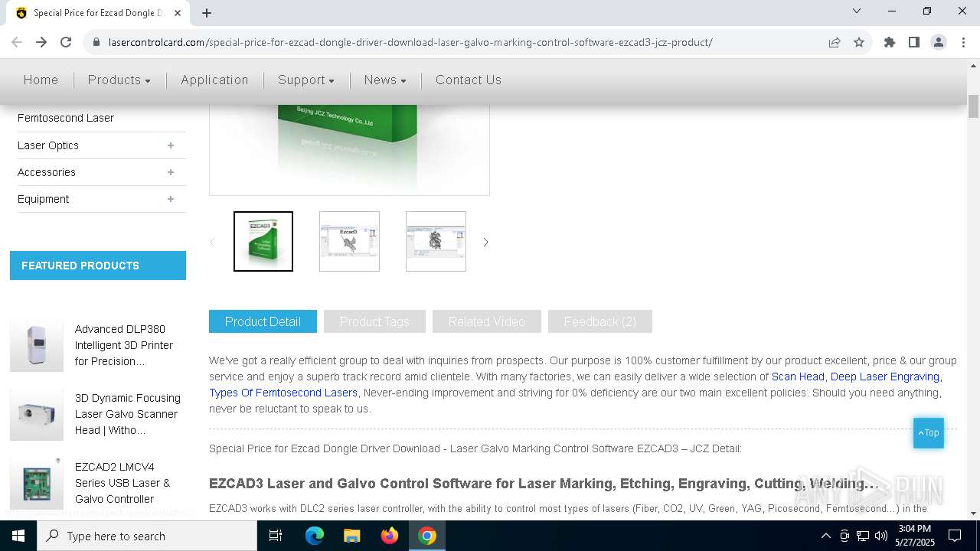Open Chrome three-dot menu
The height and width of the screenshot is (551, 980).
pyautogui.click(x=963, y=42)
